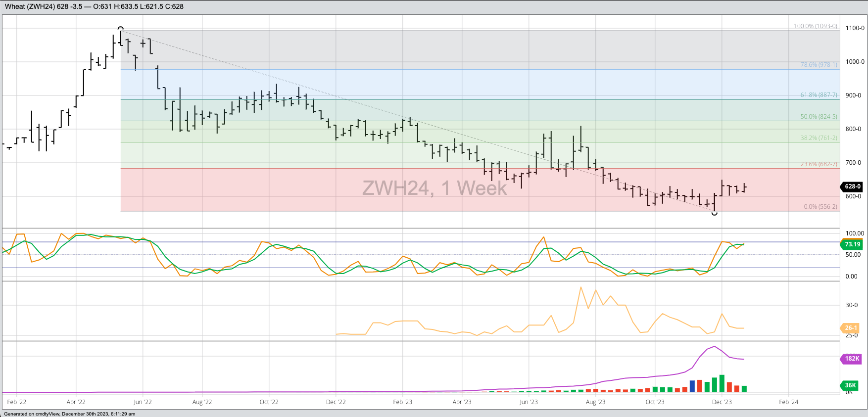Click the Dec '23 date axis label

click(722, 402)
